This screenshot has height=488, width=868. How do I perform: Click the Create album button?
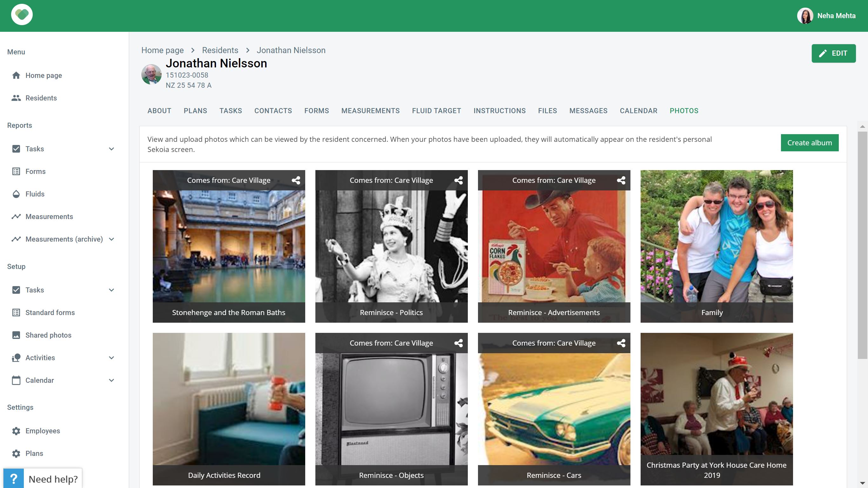pos(810,143)
